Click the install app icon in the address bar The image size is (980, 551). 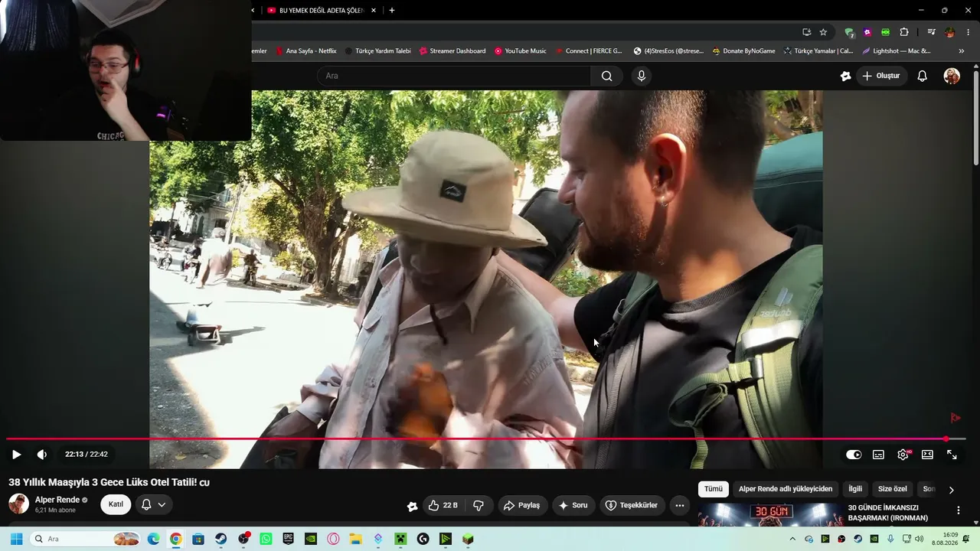[x=806, y=32]
